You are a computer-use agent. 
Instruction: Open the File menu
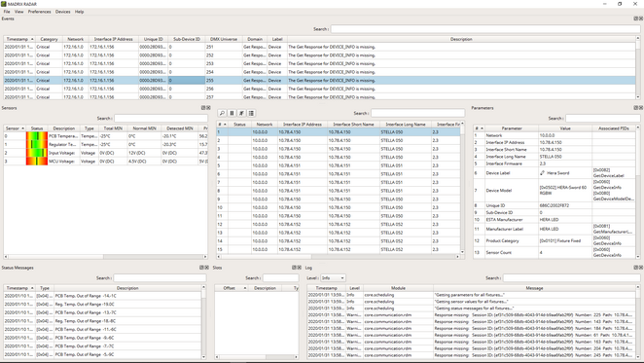(x=7, y=12)
